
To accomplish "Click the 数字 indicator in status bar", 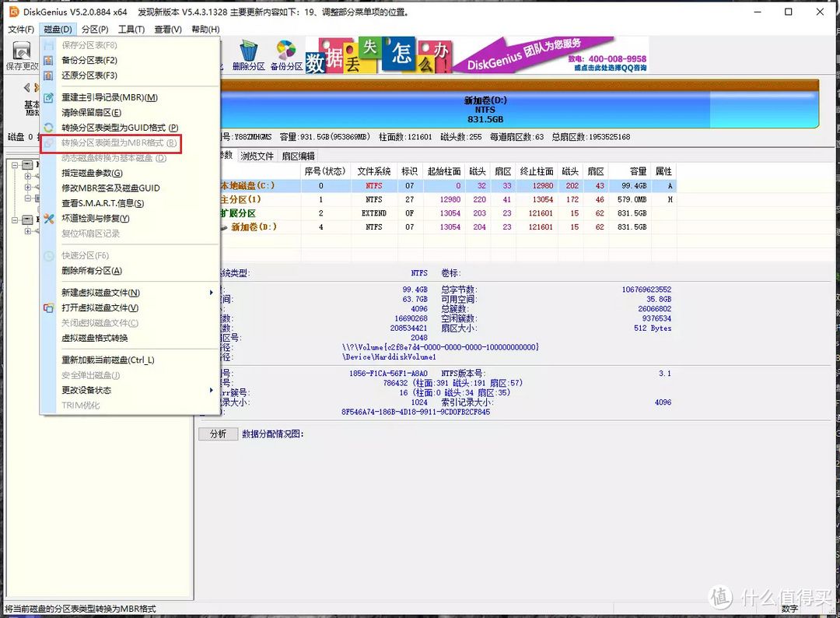I will [x=789, y=609].
